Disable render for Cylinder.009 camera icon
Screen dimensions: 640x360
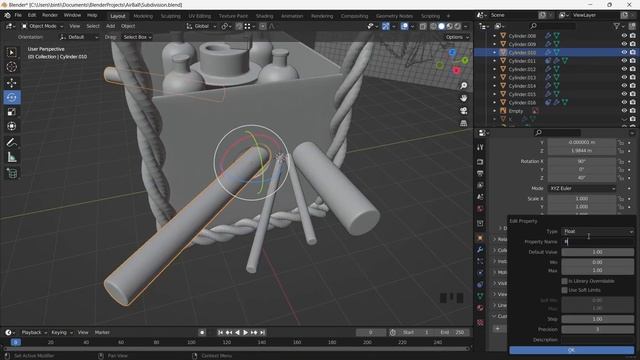[x=633, y=44]
